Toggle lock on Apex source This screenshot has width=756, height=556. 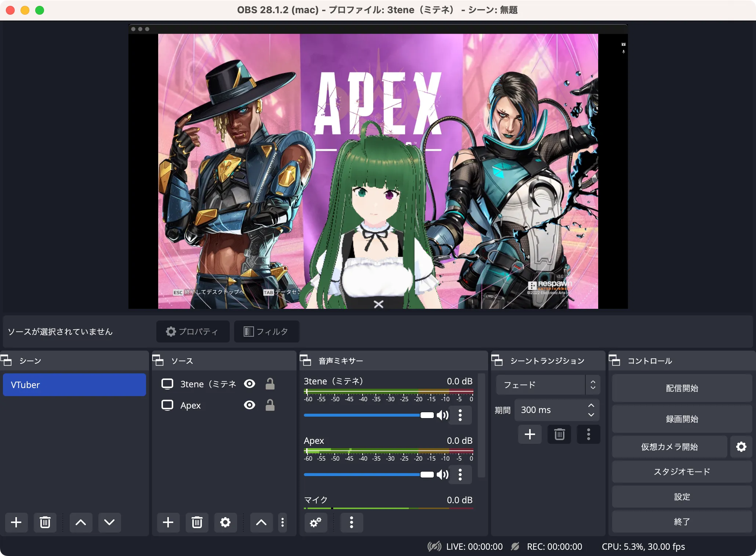point(270,405)
